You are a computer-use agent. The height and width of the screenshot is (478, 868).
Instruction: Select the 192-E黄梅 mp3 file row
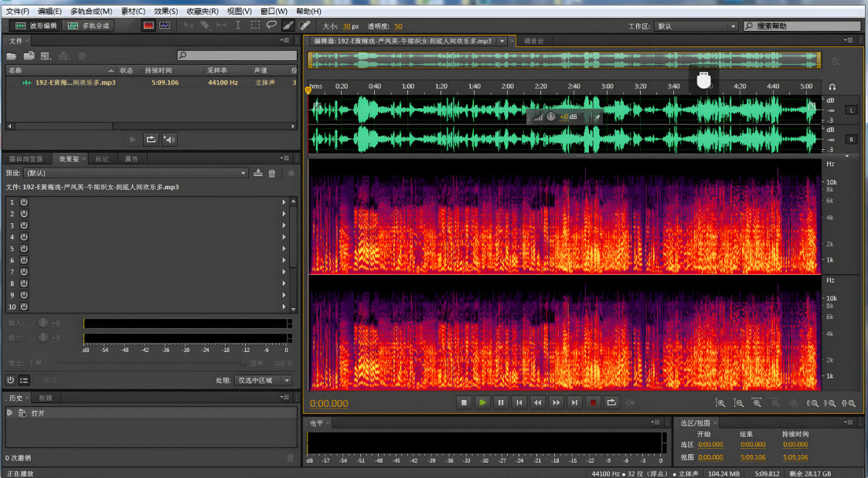(151, 83)
